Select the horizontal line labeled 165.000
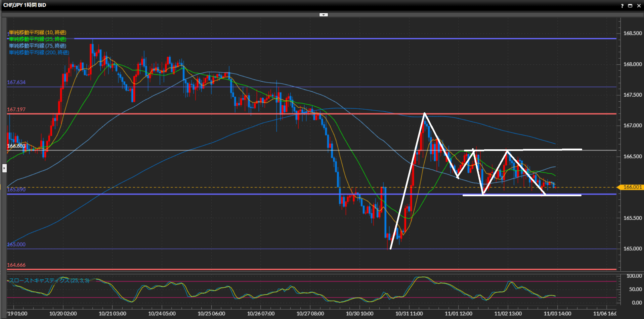 tap(202, 249)
